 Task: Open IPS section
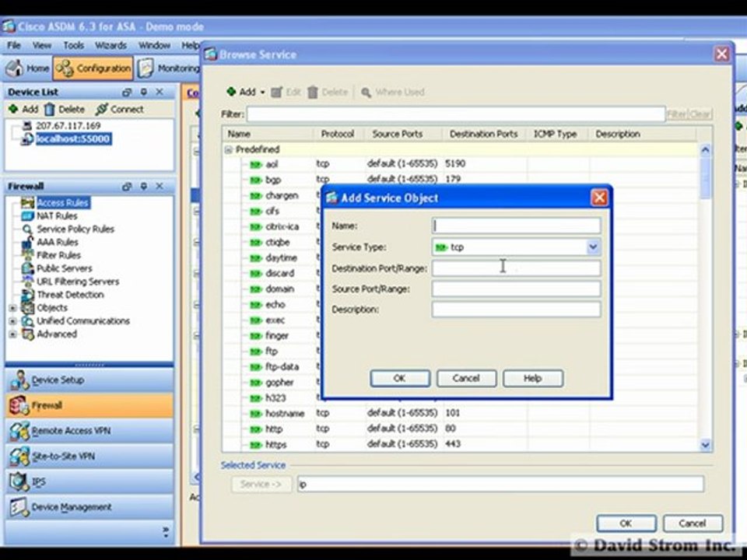pos(89,481)
